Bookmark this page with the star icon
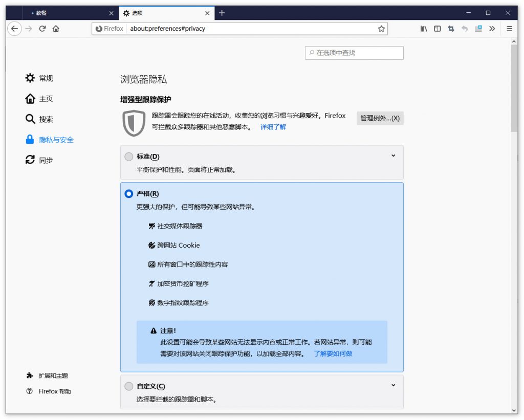 point(381,29)
